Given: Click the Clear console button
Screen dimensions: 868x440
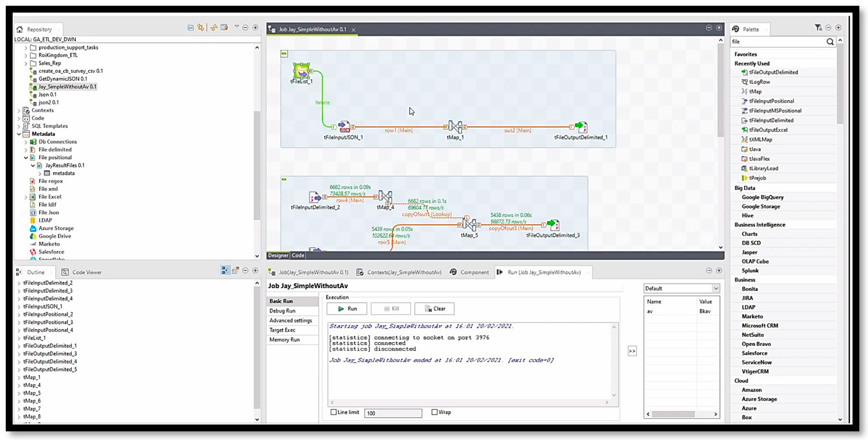Looking at the screenshot, I should point(434,309).
